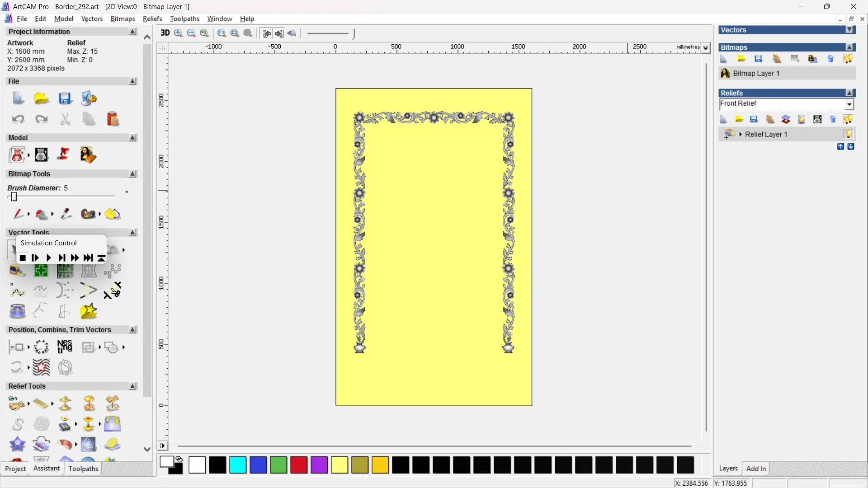Click the Nesting tool icon
The width and height of the screenshot is (868, 488).
[x=65, y=347]
